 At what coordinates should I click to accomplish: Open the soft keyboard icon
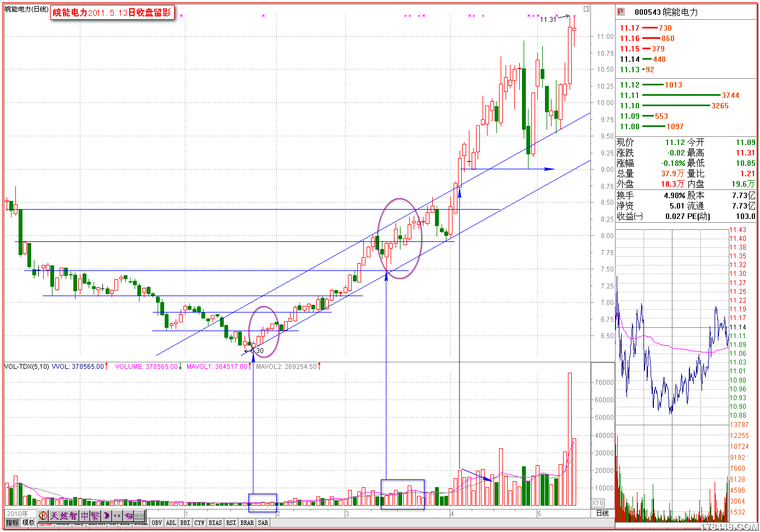140,516
